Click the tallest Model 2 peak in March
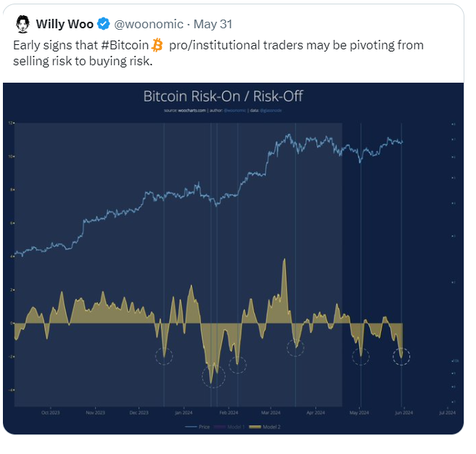Image resolution: width=476 pixels, height=454 pixels. click(284, 260)
